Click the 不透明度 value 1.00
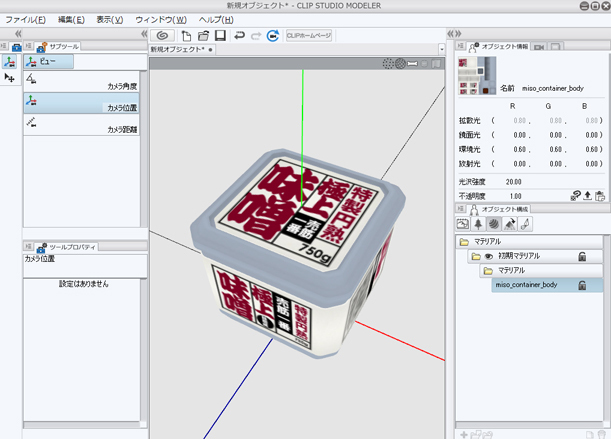The height and width of the screenshot is (439, 611). pos(515,196)
